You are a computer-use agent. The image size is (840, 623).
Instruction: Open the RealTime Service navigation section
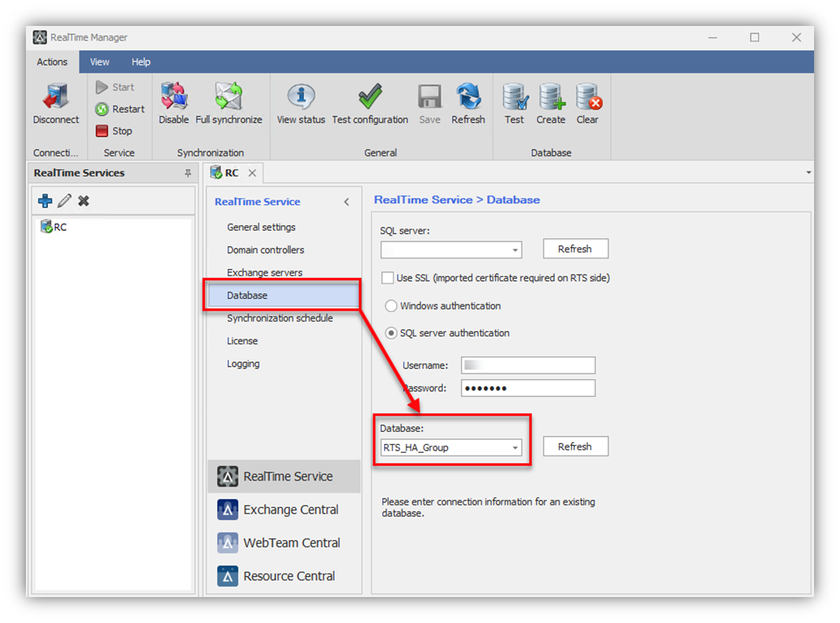point(284,476)
